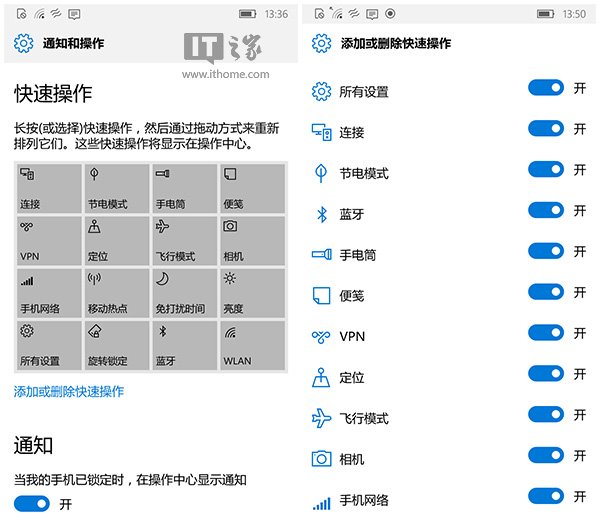Viewport: 600px width, 531px height.
Task: Select the WLAN quick action tile
Action: (x=252, y=345)
